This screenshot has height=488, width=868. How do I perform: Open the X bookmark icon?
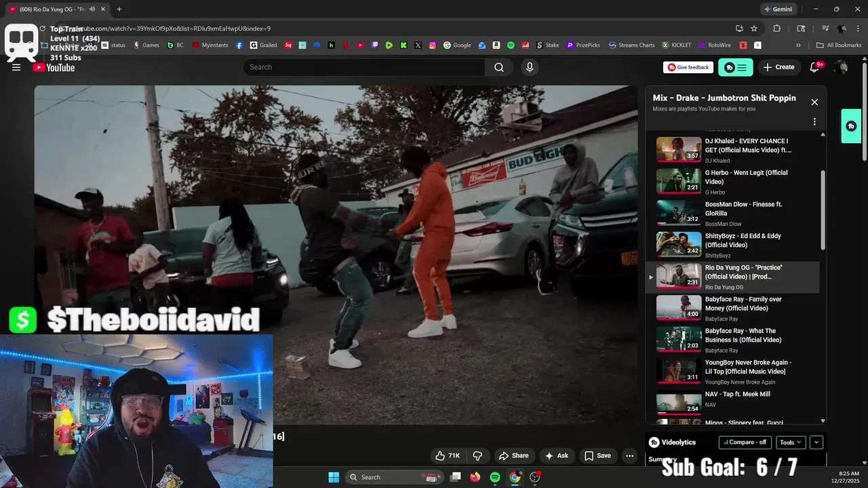[x=418, y=45]
